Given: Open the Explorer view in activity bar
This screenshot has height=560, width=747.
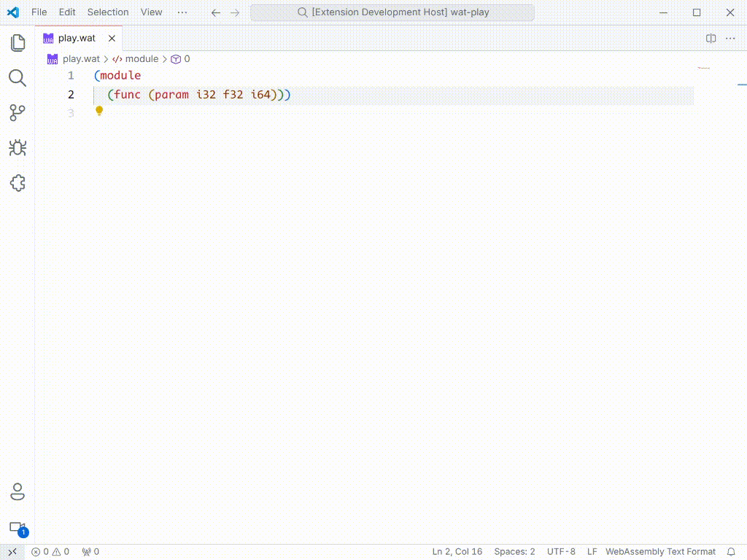Looking at the screenshot, I should [18, 43].
